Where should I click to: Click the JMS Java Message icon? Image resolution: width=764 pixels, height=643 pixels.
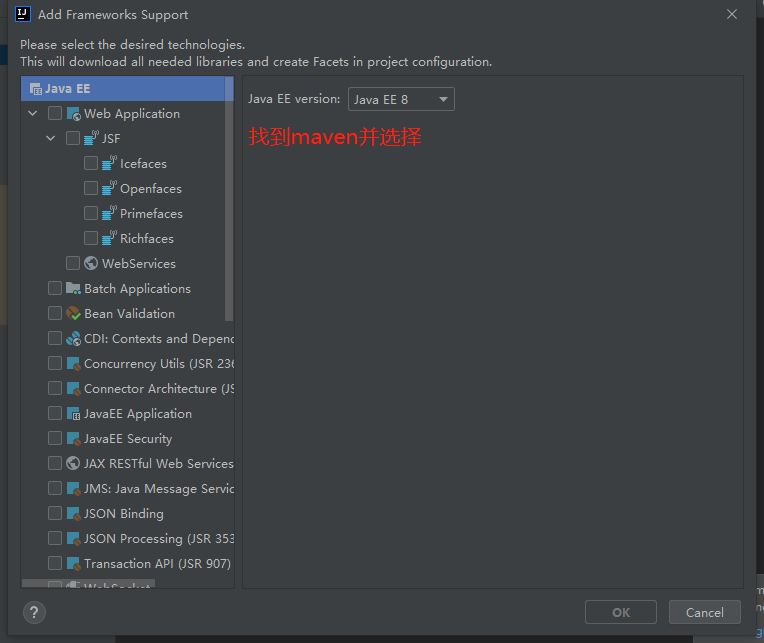click(x=74, y=489)
